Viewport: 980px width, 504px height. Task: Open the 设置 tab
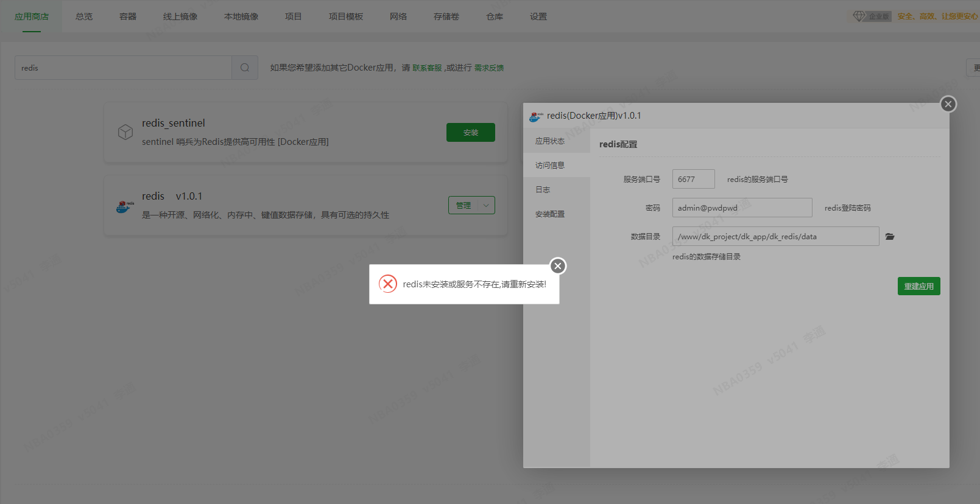pyautogui.click(x=538, y=16)
